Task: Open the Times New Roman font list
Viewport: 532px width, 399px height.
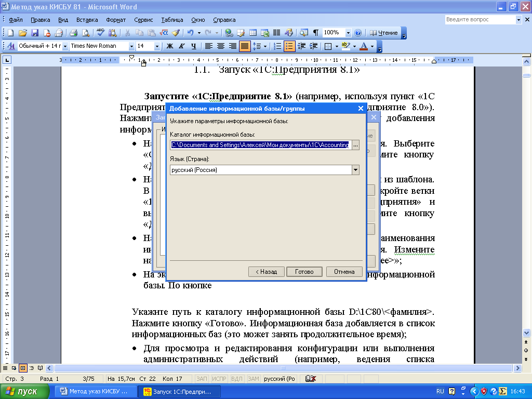Action: [x=131, y=46]
